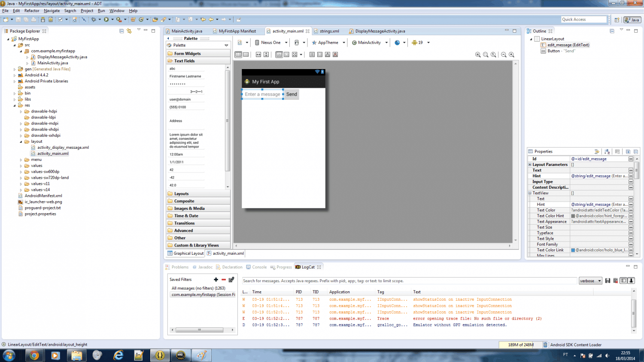
Task: Open the LogCat verbose level dropdown
Action: tap(590, 281)
